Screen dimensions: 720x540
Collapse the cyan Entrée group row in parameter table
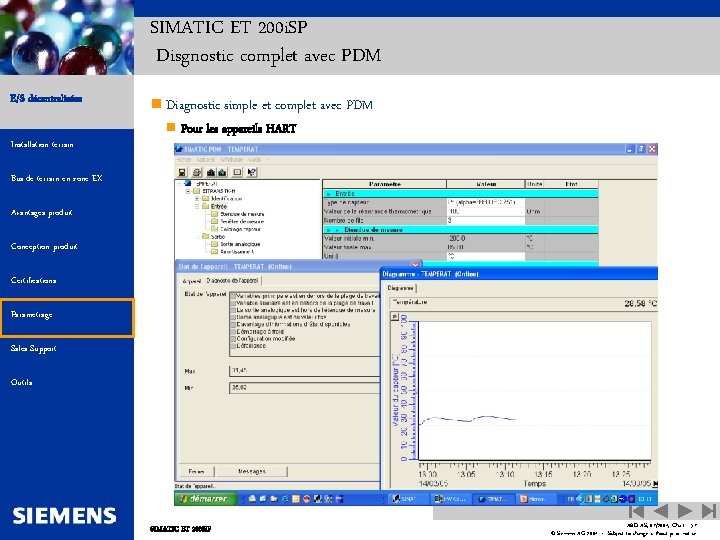[x=328, y=194]
